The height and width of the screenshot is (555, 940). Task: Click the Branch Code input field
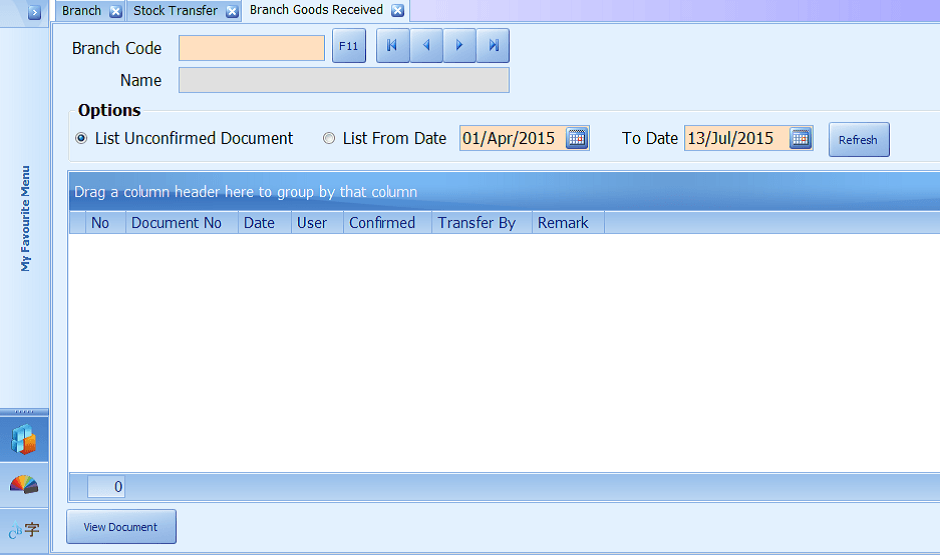pyautogui.click(x=252, y=48)
